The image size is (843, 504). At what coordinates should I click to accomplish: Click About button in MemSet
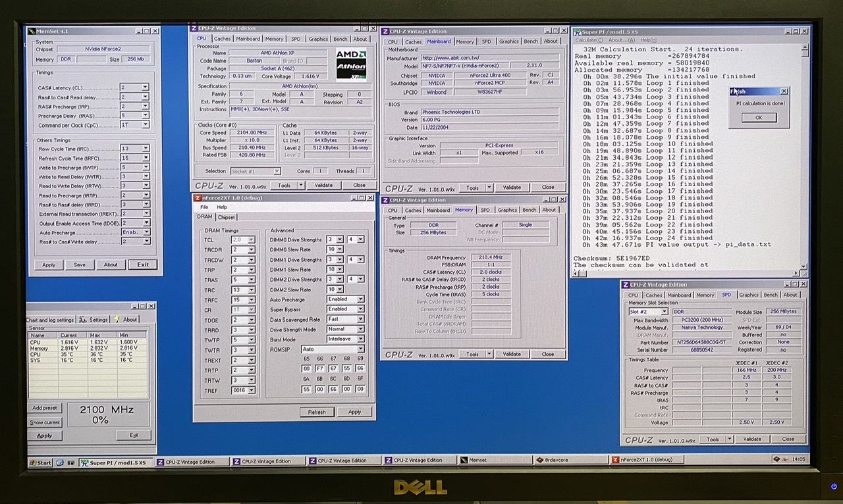111,265
